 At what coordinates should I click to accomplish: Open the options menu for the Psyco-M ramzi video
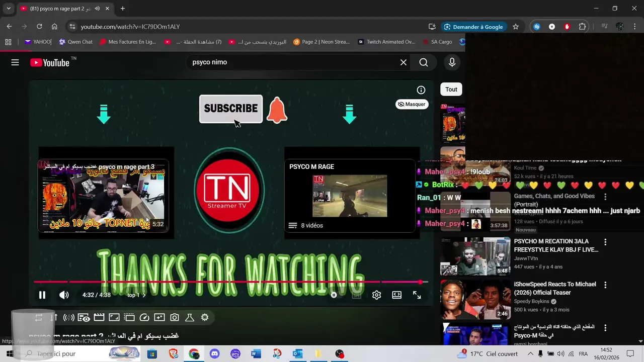point(605,327)
